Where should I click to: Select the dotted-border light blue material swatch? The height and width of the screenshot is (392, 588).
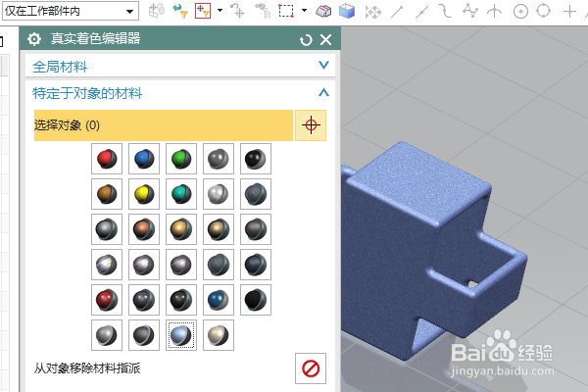[x=181, y=335]
